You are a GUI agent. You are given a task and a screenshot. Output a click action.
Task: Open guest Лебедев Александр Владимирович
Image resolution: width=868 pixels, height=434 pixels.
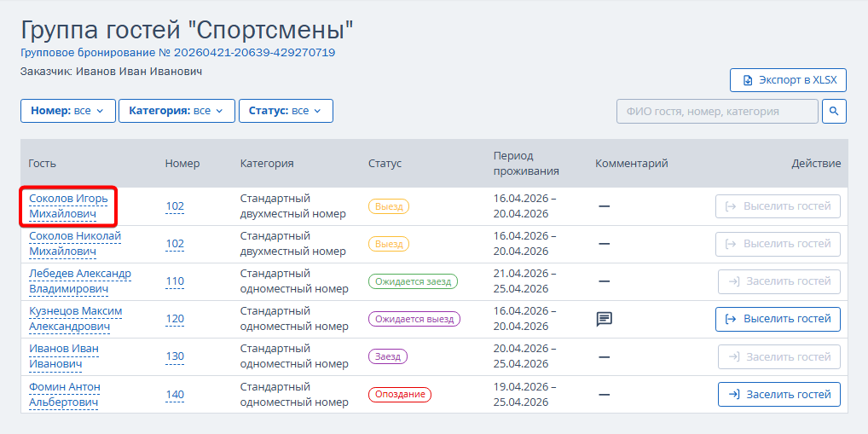[80, 281]
